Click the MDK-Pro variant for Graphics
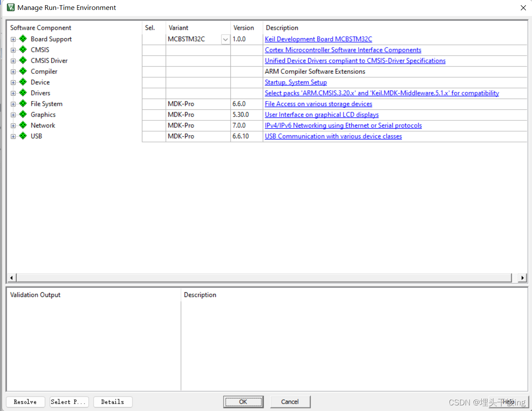The height and width of the screenshot is (411, 532). [181, 114]
